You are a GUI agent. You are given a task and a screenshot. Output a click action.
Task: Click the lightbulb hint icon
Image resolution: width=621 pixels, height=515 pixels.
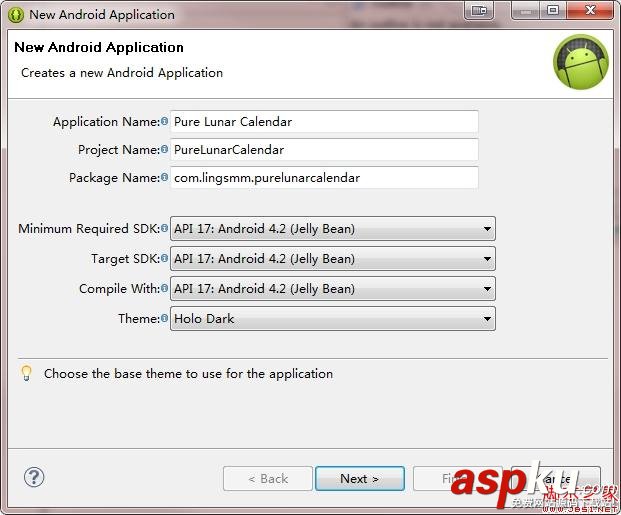(x=26, y=373)
